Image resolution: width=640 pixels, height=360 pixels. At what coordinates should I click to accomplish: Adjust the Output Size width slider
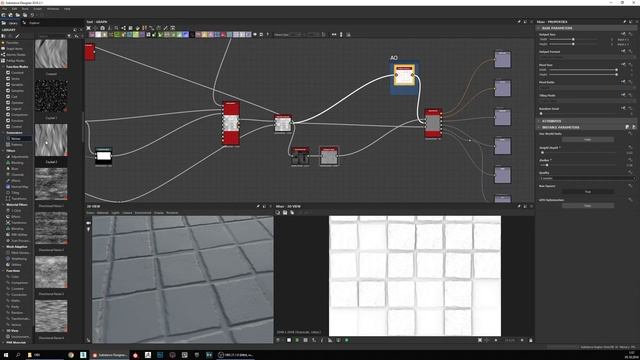[x=573, y=39]
